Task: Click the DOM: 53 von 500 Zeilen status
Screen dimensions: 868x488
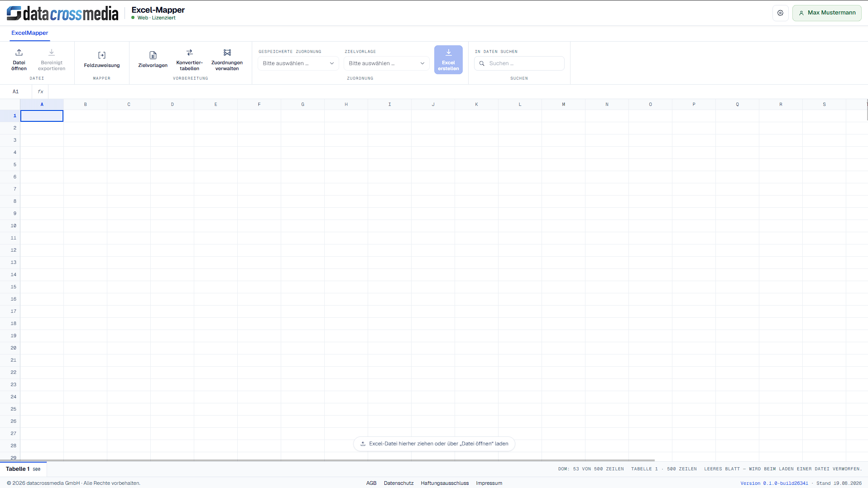Action: (591, 469)
